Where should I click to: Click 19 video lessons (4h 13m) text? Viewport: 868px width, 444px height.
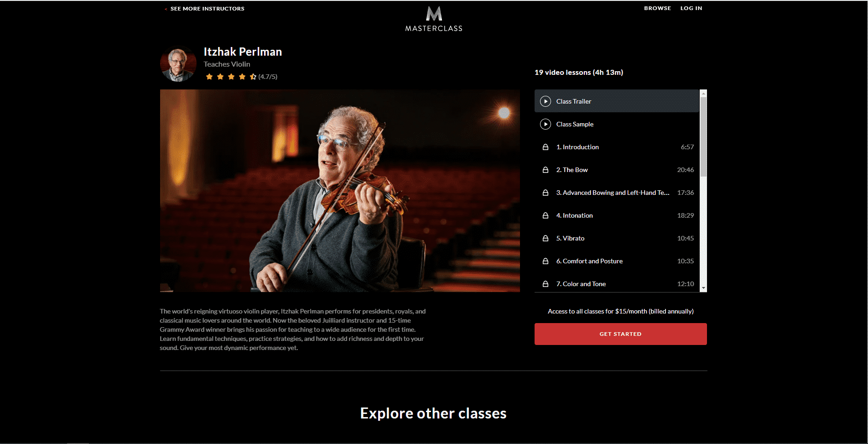coord(579,73)
